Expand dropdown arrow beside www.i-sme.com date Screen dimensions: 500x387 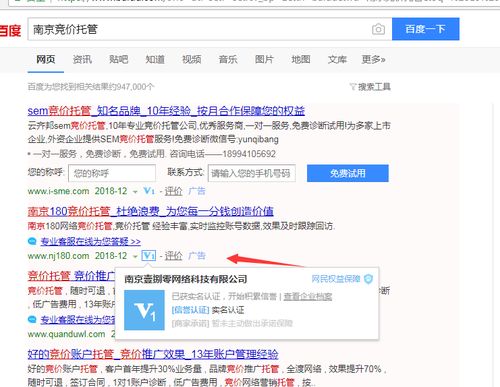pos(135,192)
